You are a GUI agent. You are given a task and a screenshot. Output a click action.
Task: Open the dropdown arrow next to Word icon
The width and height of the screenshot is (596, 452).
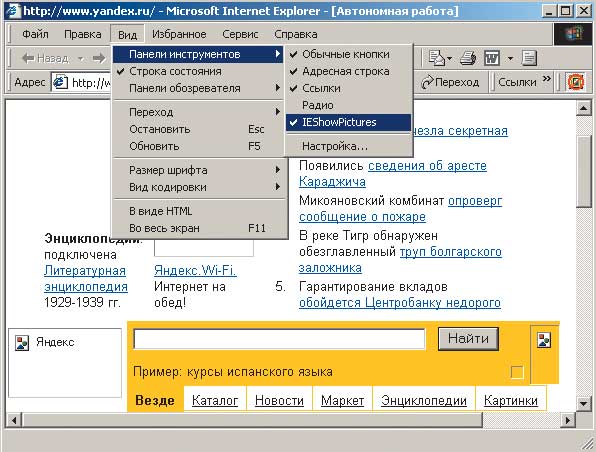coord(510,59)
